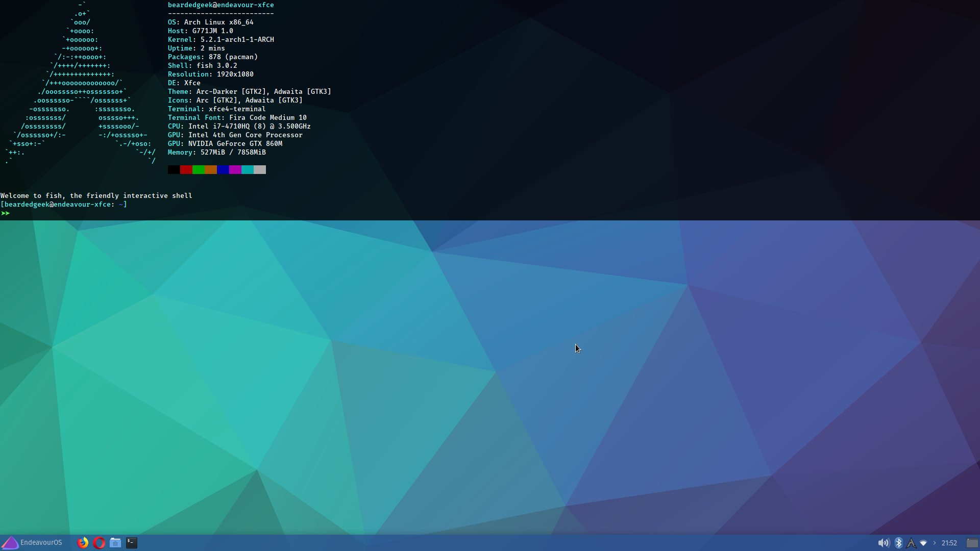Click the 'DE: Xfce' line

tap(184, 83)
